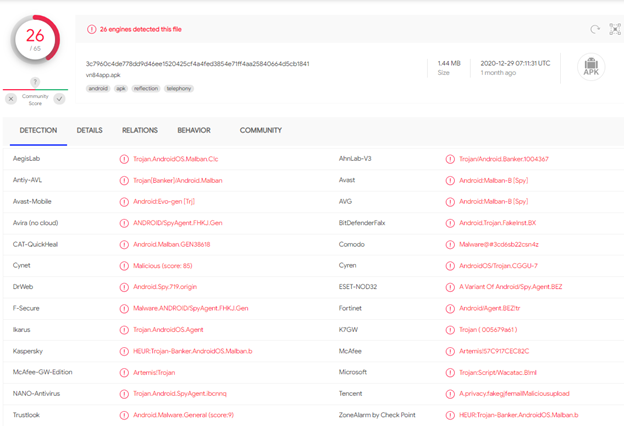This screenshot has width=624, height=426.
Task: Click the alert icon in the Kaspersky row
Action: [124, 351]
